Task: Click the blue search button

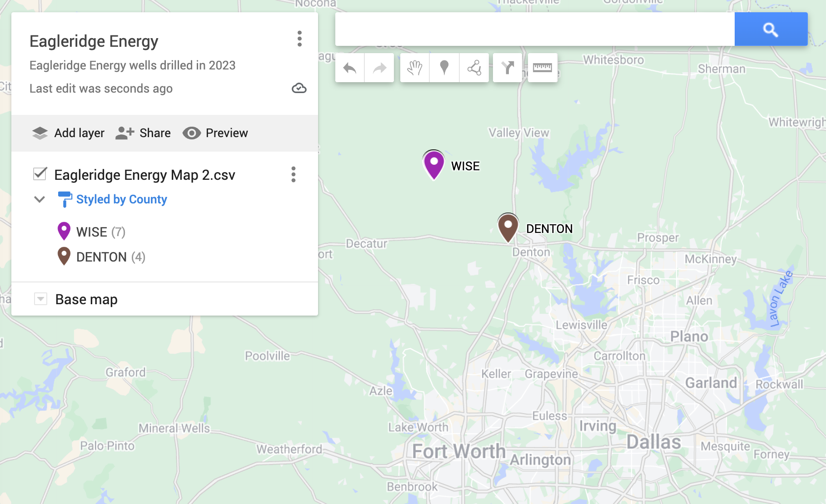Action: tap(771, 30)
